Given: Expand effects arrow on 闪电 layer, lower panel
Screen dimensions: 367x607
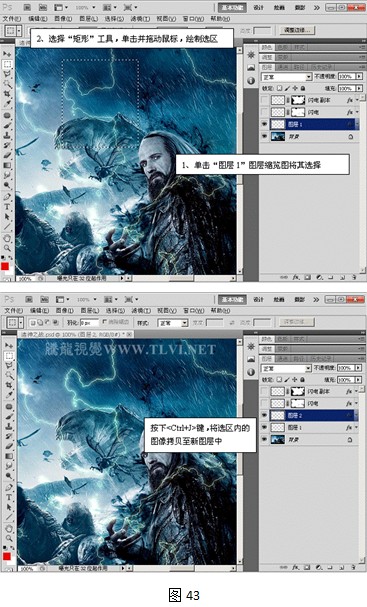Looking at the screenshot, I should (357, 403).
